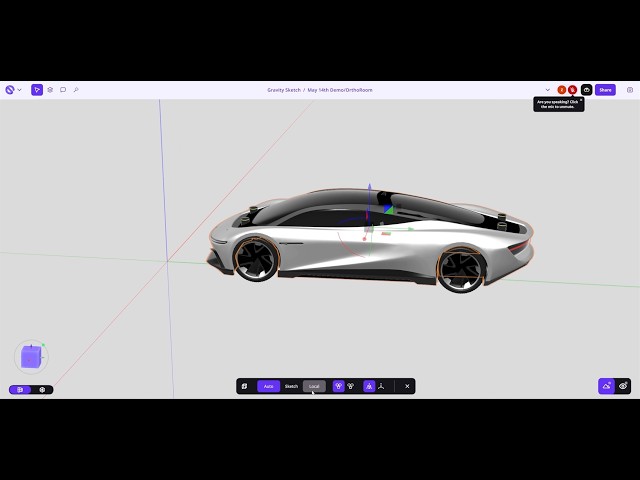Select the arrow selection tool
640x480 pixels.
[37, 90]
